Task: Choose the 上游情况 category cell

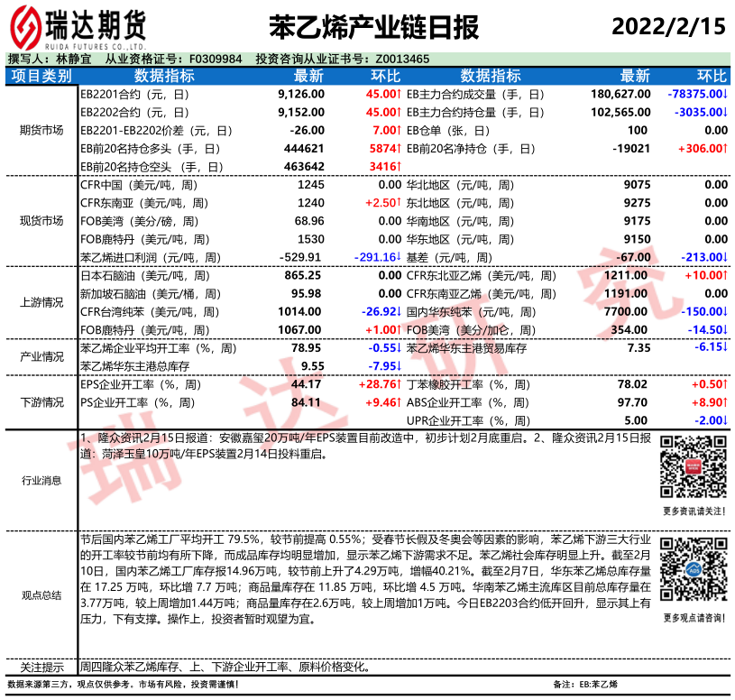Action: click(41, 302)
